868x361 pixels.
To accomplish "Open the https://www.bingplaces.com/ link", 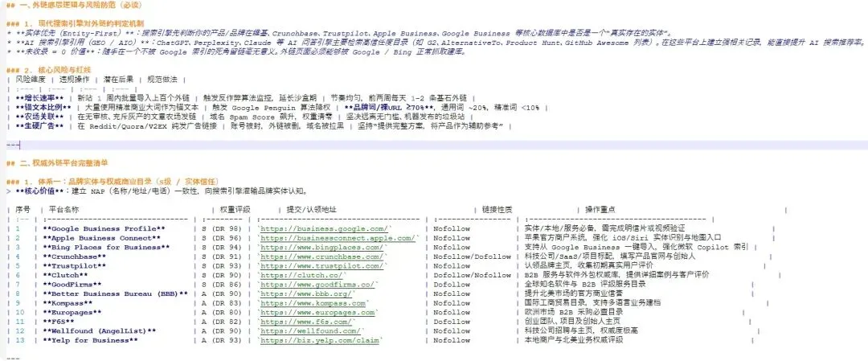I will tap(323, 248).
